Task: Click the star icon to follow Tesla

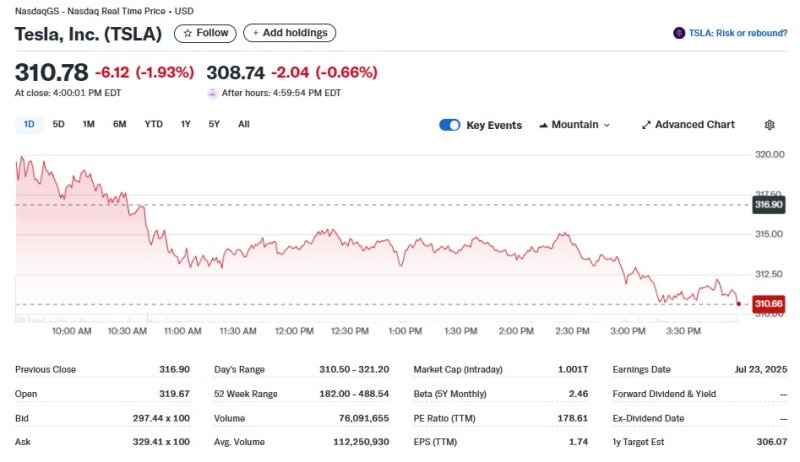Action: pos(186,33)
